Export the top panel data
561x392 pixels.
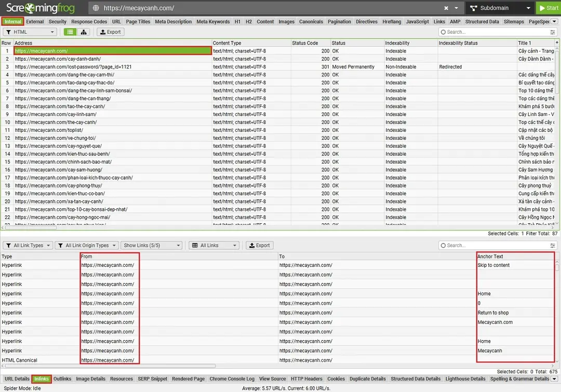click(x=110, y=32)
